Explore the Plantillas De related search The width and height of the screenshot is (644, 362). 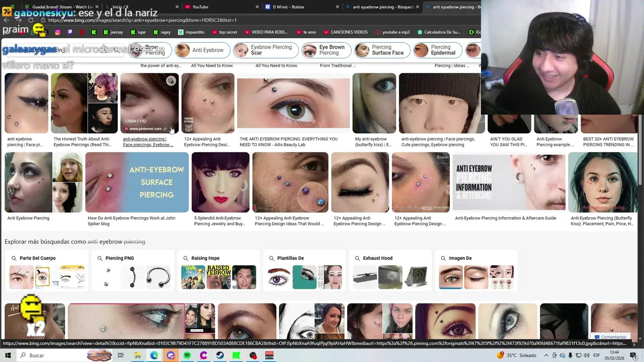click(305, 270)
